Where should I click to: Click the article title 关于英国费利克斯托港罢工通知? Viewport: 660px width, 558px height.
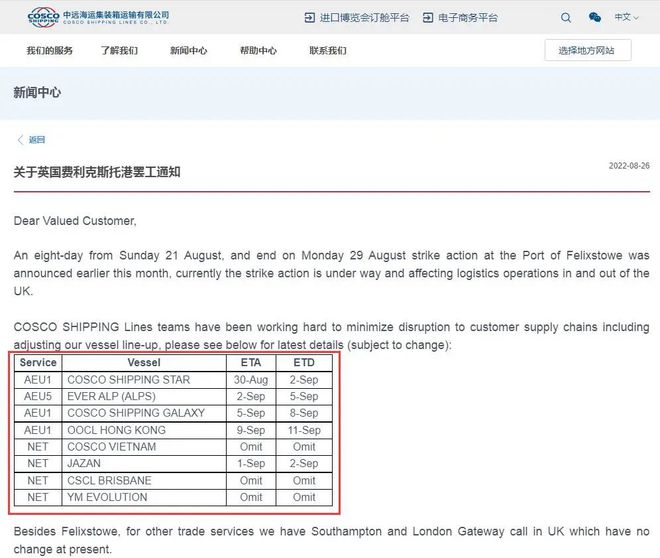pos(97,172)
